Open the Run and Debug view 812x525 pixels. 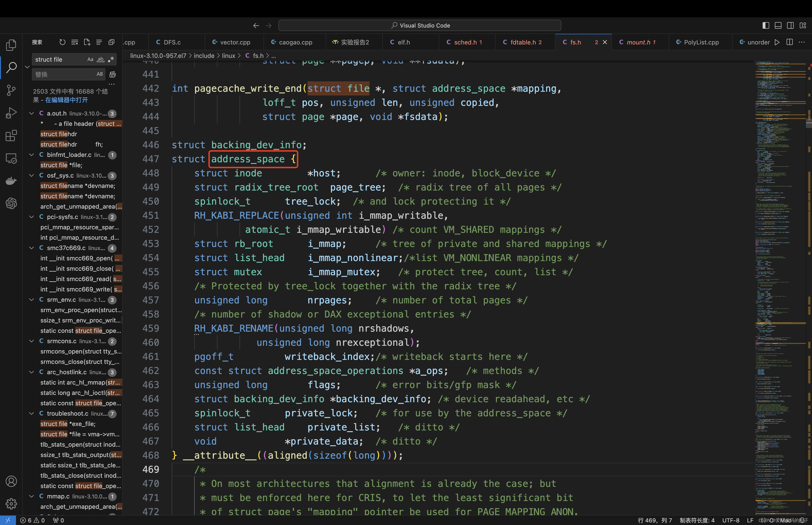click(x=11, y=113)
